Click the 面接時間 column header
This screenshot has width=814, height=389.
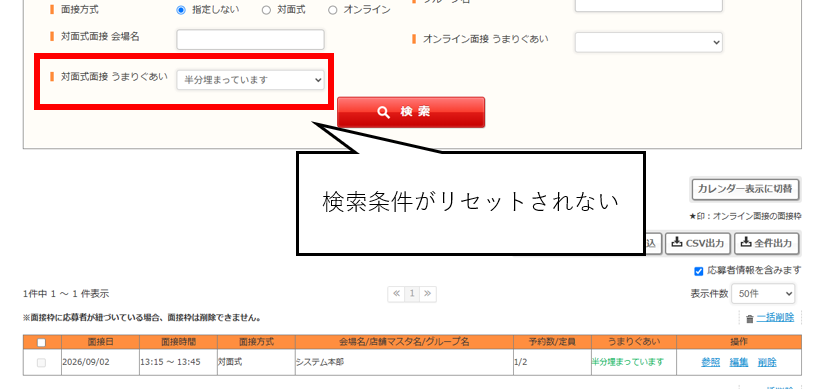pyautogui.click(x=179, y=342)
